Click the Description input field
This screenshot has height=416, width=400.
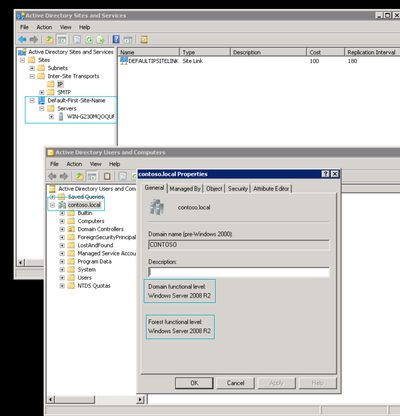[239, 272]
